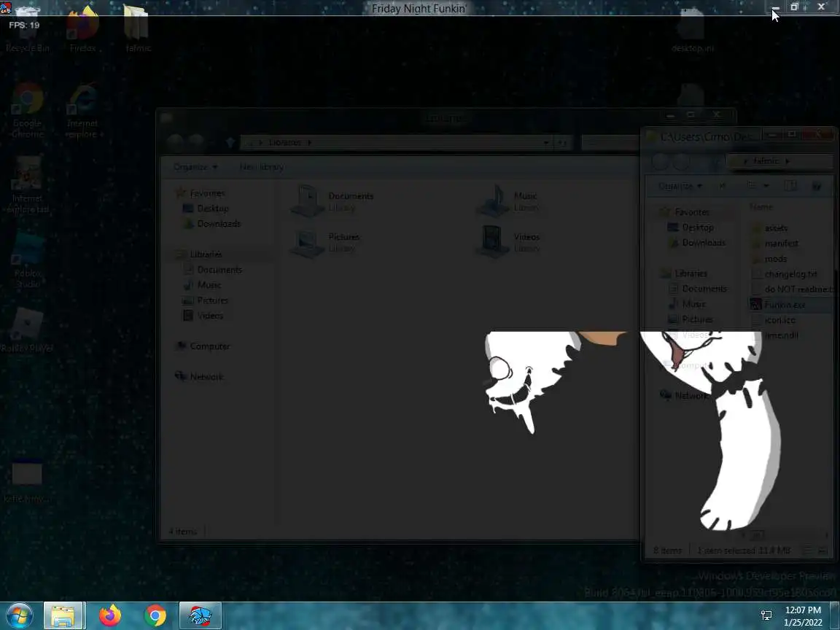This screenshot has width=840, height=630.
Task: Open the Videos library in Libraries window
Action: tap(509, 242)
